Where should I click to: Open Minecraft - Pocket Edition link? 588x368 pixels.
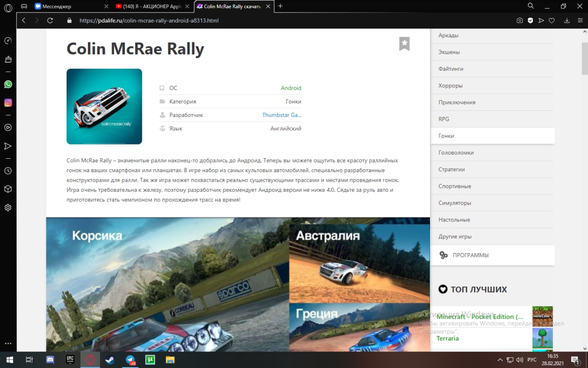click(480, 316)
